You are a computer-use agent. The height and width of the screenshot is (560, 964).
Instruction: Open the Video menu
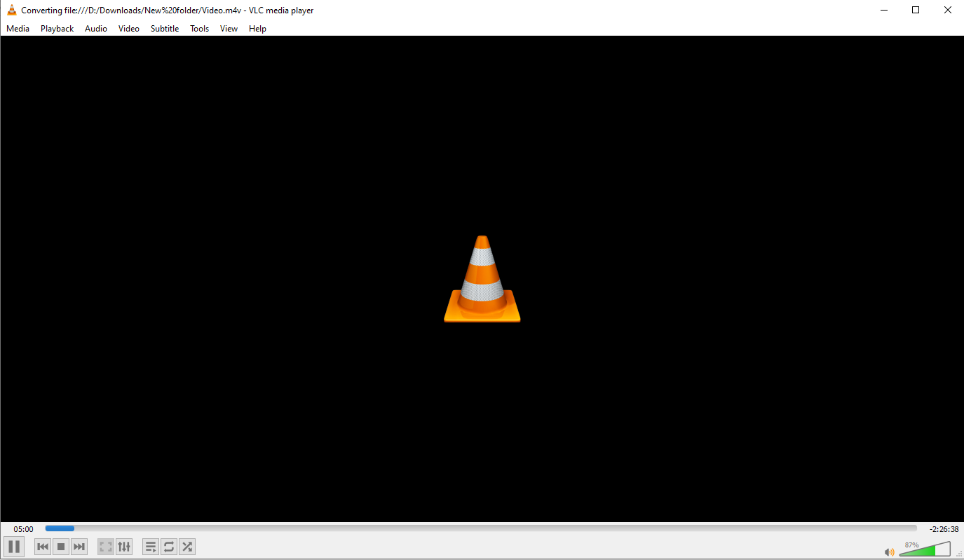(129, 29)
